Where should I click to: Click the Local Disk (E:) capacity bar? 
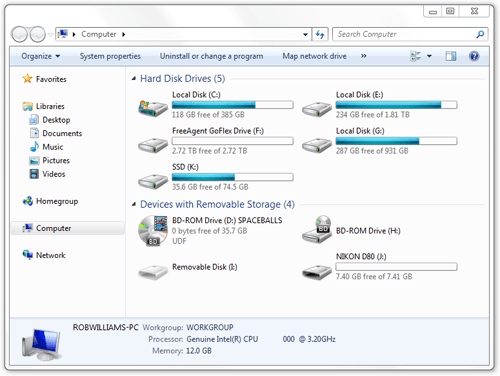tap(396, 105)
